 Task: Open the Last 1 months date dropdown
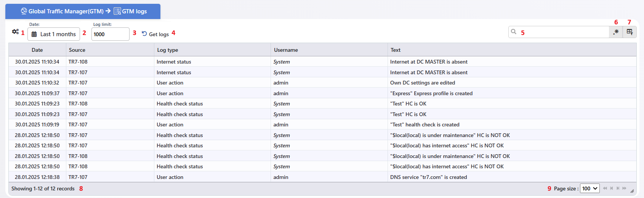(x=54, y=34)
